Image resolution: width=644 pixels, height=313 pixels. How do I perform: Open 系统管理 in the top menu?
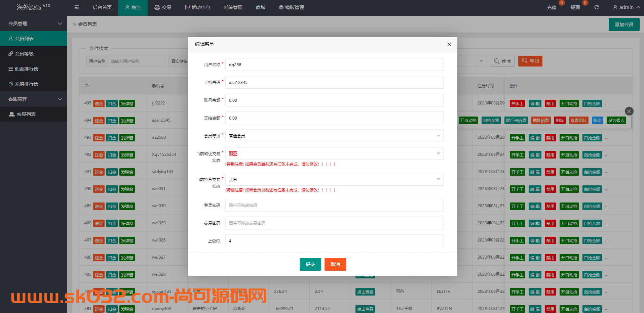click(233, 7)
